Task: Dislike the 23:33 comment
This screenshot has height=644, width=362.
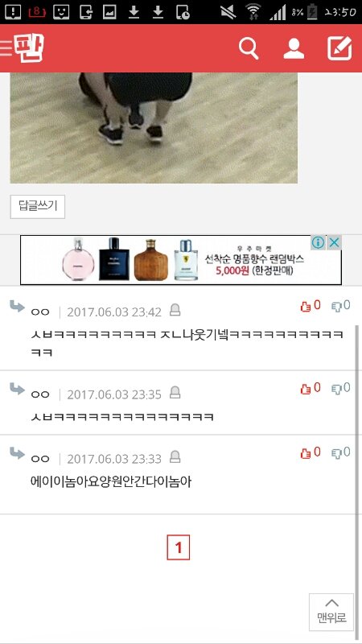Action: point(341,452)
